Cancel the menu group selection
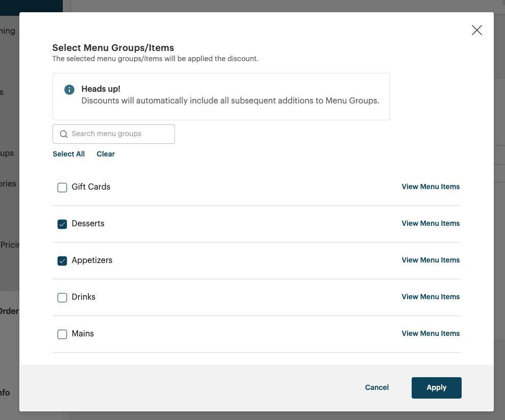The width and height of the screenshot is (505, 420). (376, 387)
